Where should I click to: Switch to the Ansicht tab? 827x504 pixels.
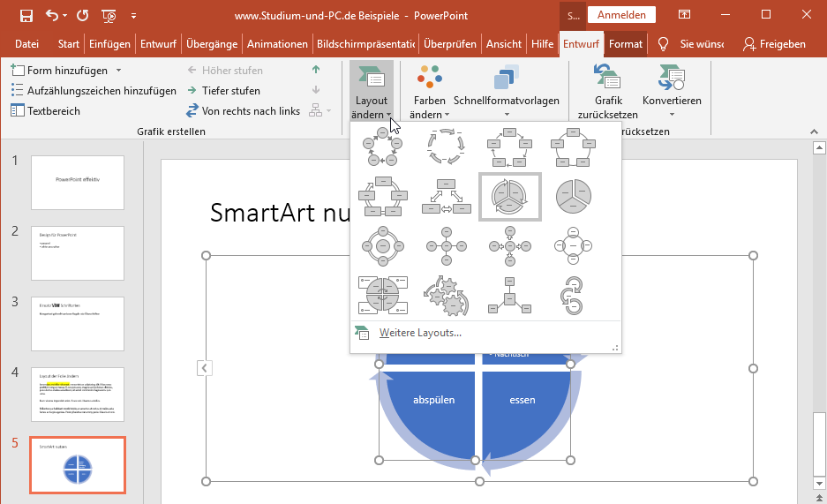click(x=504, y=44)
